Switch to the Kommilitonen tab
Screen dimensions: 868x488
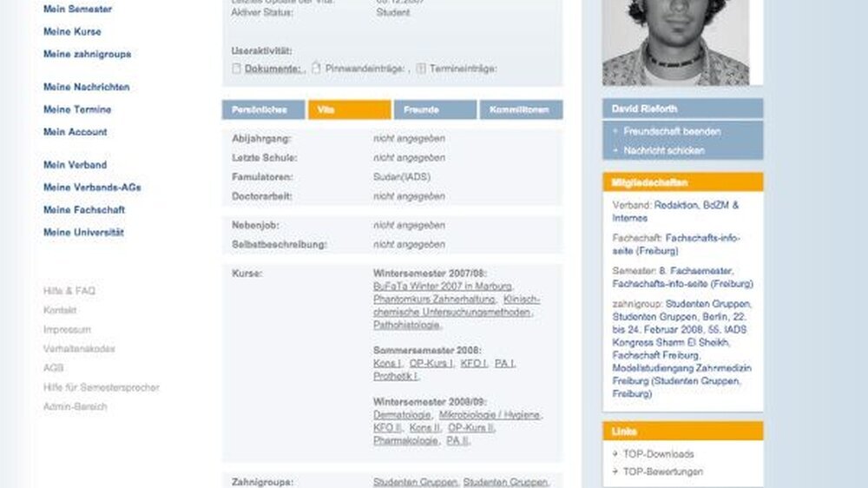[x=521, y=109]
